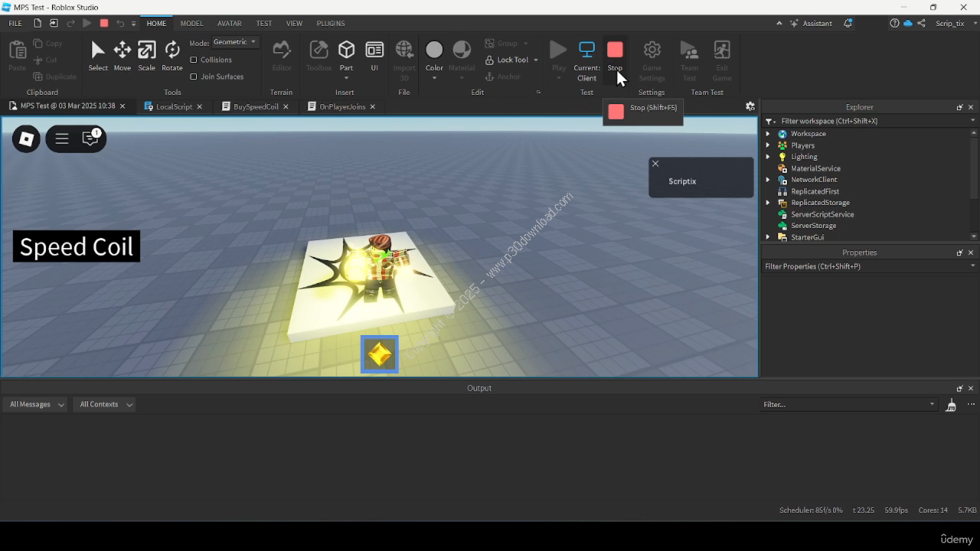
Task: Switch to the MODEL ribbon tab
Action: click(191, 23)
